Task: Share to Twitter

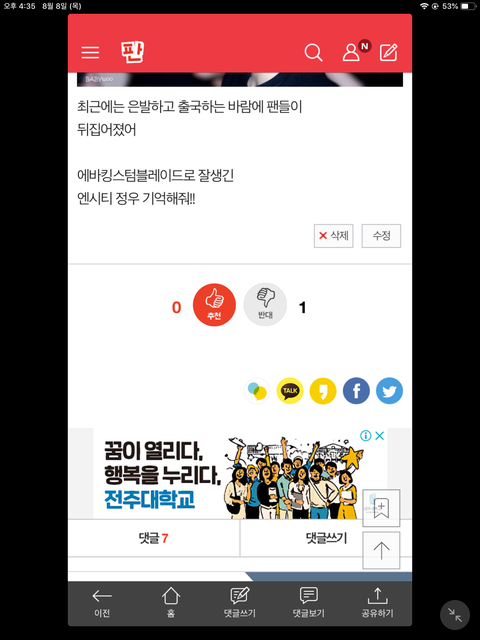Action: click(389, 391)
